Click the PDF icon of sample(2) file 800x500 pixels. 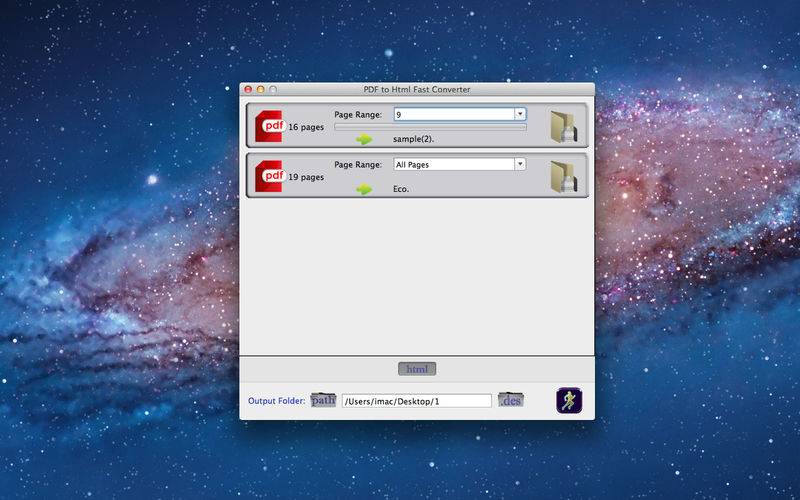click(269, 126)
